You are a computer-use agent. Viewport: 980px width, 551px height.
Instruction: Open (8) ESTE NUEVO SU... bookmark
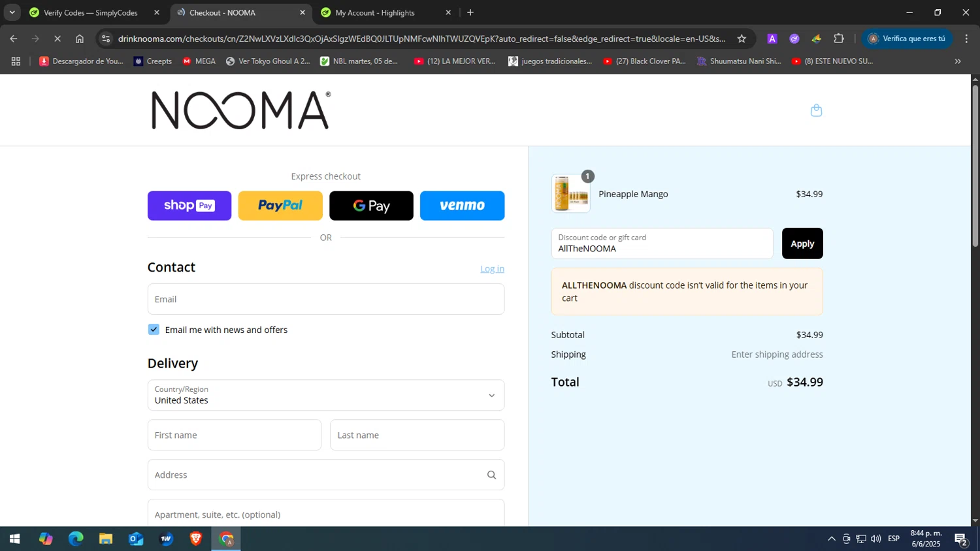coord(832,61)
